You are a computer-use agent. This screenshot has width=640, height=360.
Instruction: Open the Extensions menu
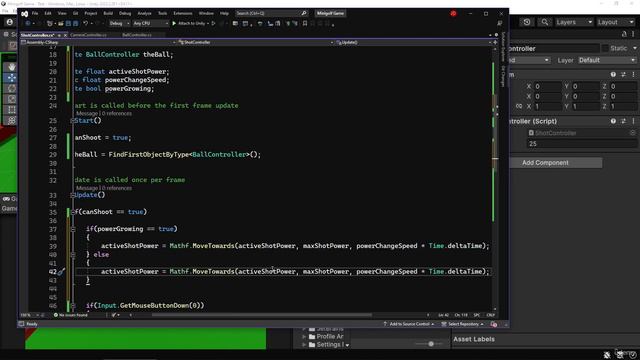click(182, 13)
